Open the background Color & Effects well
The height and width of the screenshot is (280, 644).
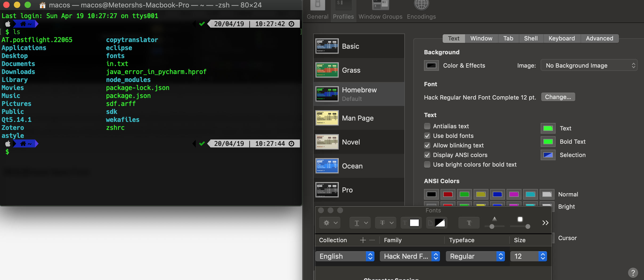click(x=431, y=65)
